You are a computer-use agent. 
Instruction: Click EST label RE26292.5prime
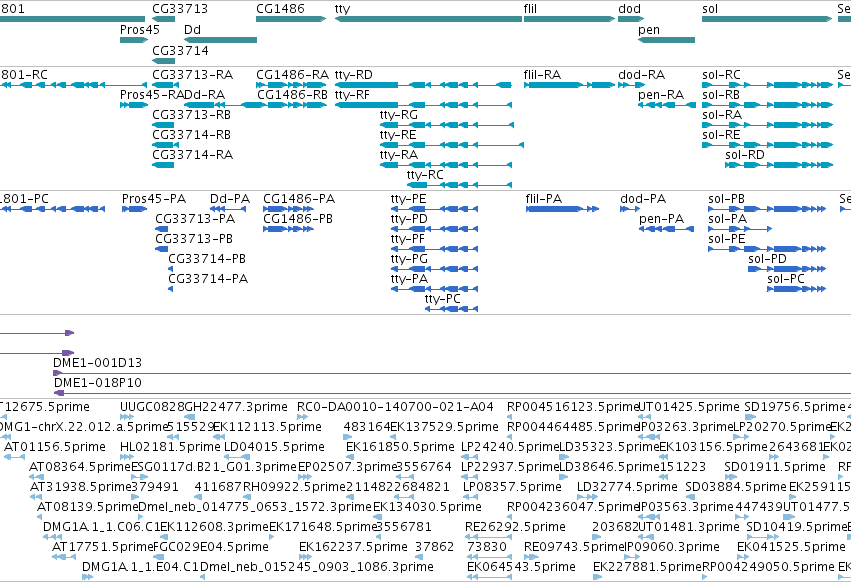point(515,527)
